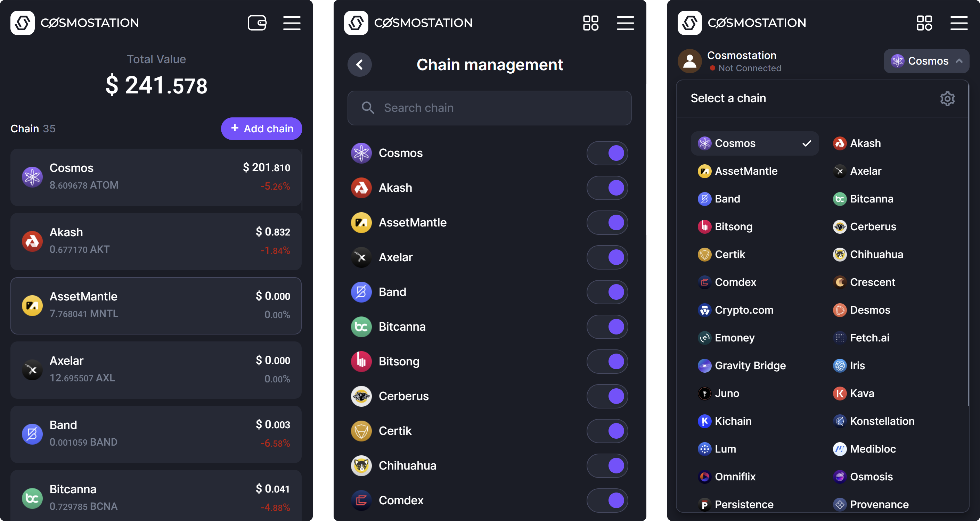The width and height of the screenshot is (980, 521).
Task: Go back from Chain management
Action: coord(360,65)
